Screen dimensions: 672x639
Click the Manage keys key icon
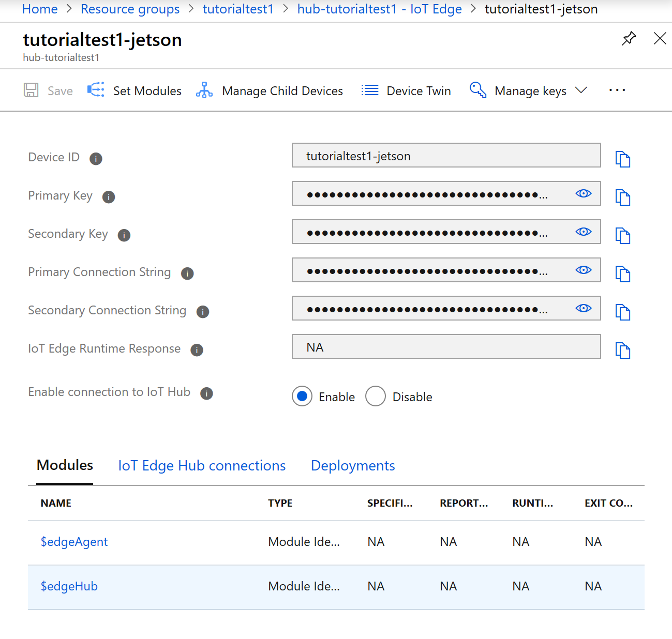pyautogui.click(x=477, y=90)
